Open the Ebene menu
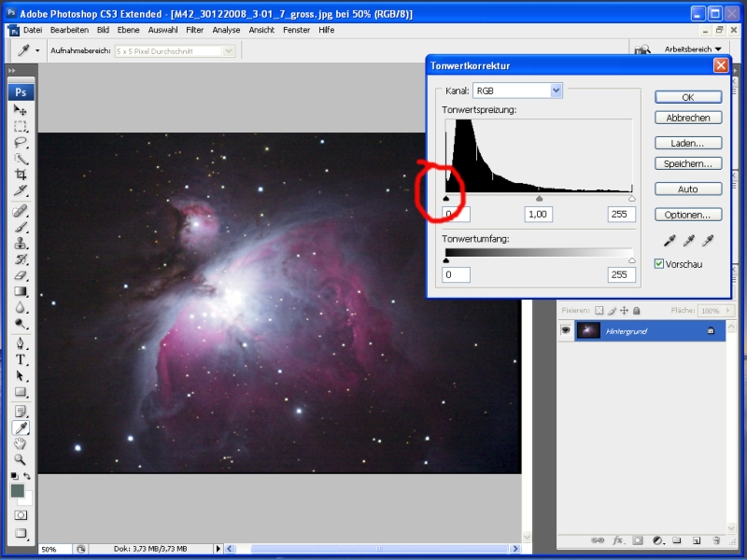Image resolution: width=747 pixels, height=560 pixels. pyautogui.click(x=129, y=30)
